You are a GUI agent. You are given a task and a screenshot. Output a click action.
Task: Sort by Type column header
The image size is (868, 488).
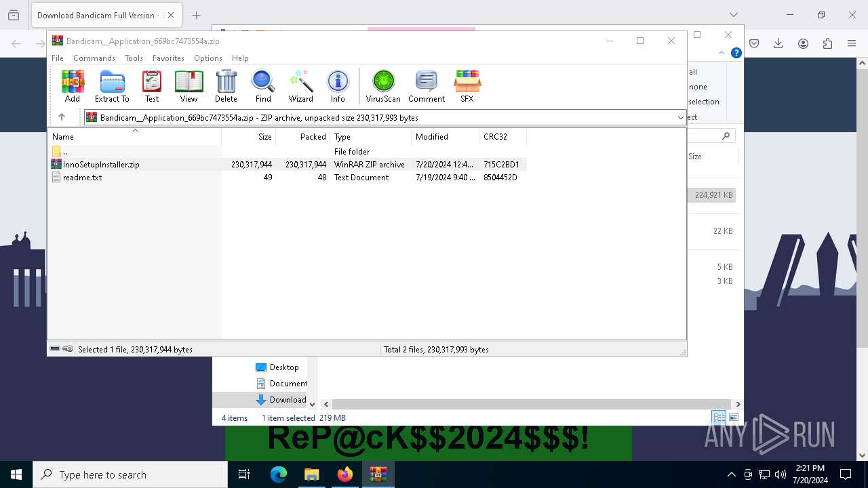[371, 136]
